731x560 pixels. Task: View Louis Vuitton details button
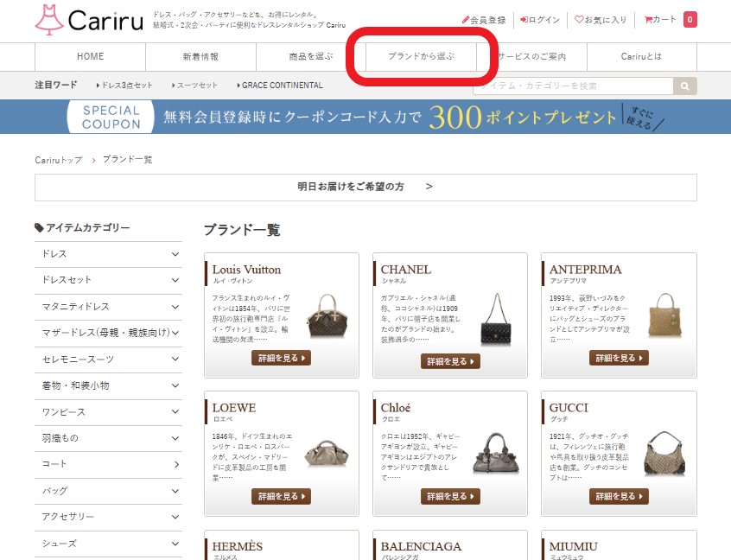[281, 358]
